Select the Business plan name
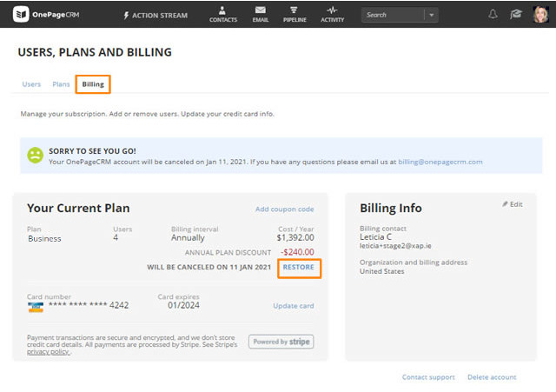Viewport: 556px width, 392px height. tap(44, 239)
